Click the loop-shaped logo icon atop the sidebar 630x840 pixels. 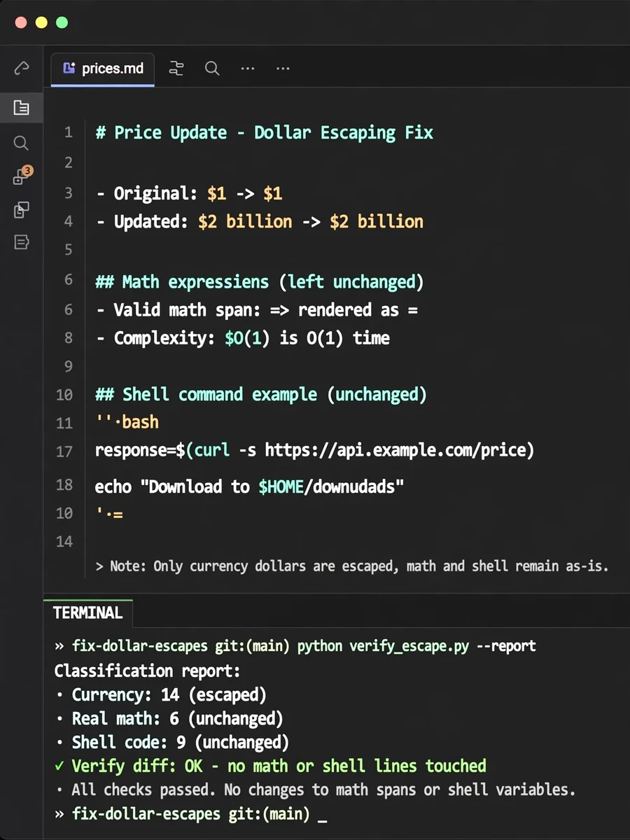[x=22, y=69]
